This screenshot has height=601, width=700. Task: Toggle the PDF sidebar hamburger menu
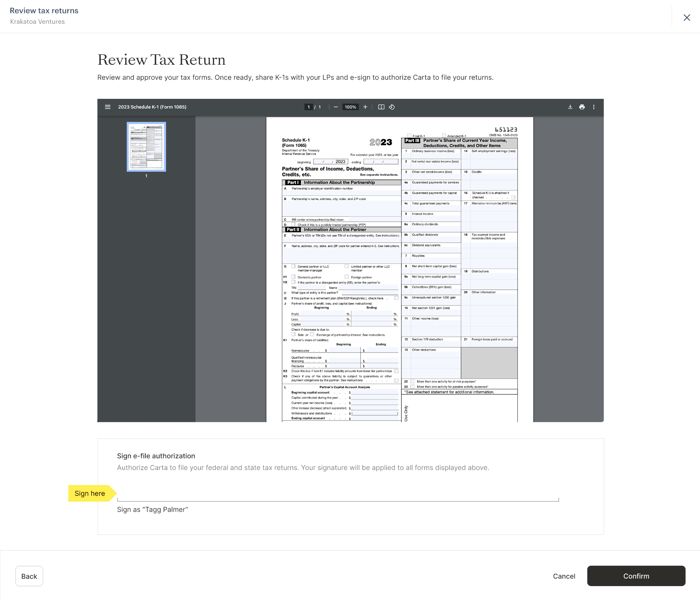tap(108, 107)
